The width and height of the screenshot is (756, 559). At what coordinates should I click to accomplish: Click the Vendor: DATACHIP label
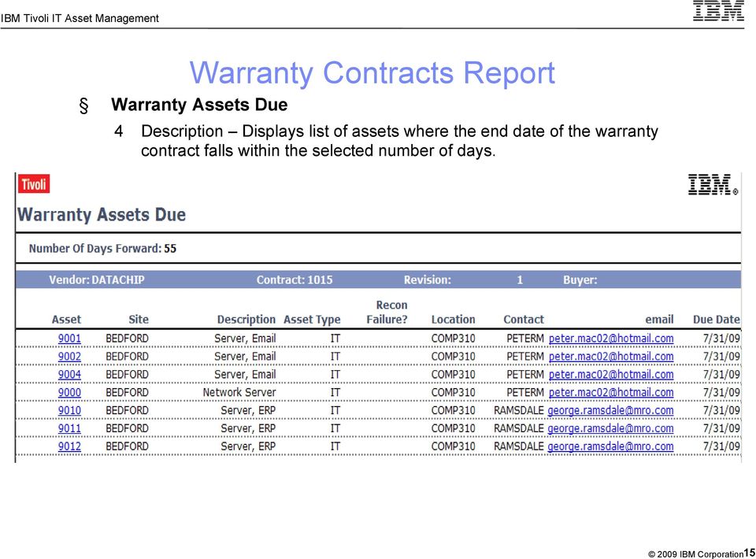point(96,280)
